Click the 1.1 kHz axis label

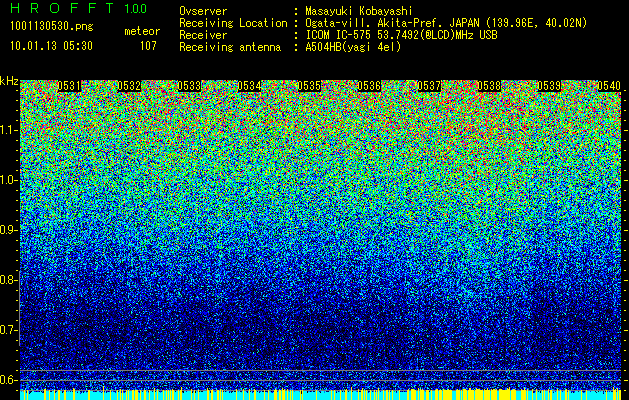8,130
